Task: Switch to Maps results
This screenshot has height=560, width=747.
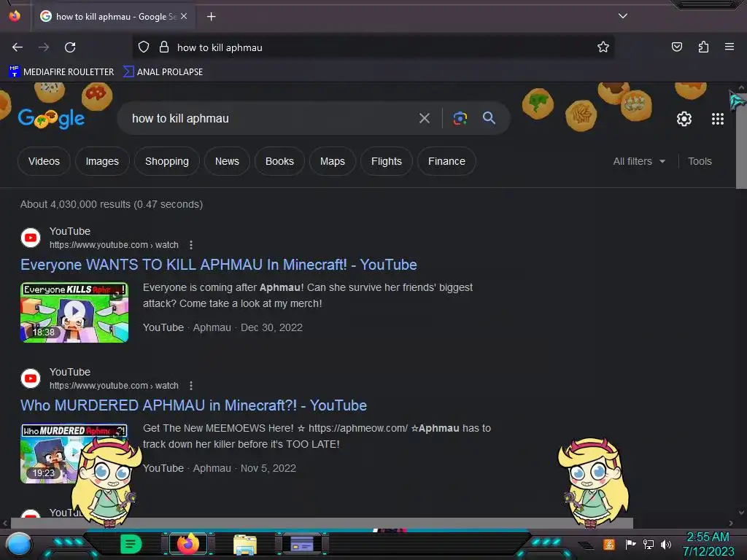Action: point(333,161)
